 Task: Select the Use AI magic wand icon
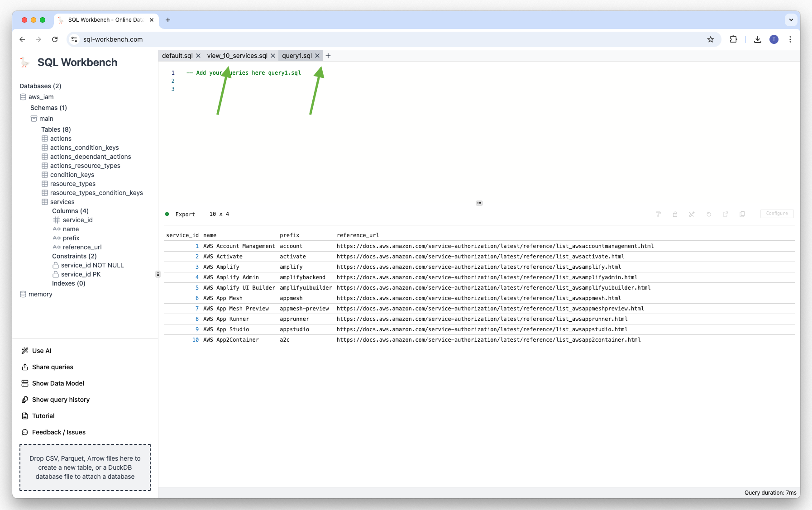25,351
